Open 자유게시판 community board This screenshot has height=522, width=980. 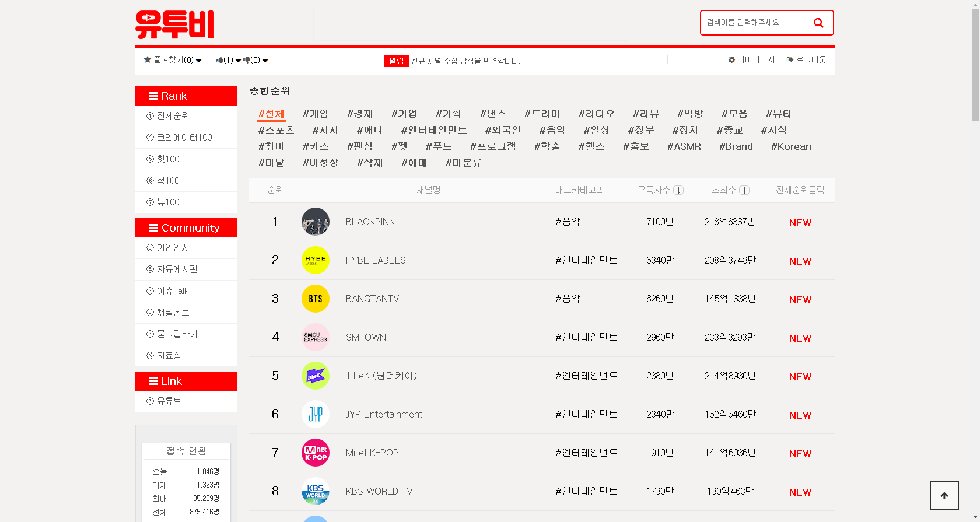click(x=186, y=269)
